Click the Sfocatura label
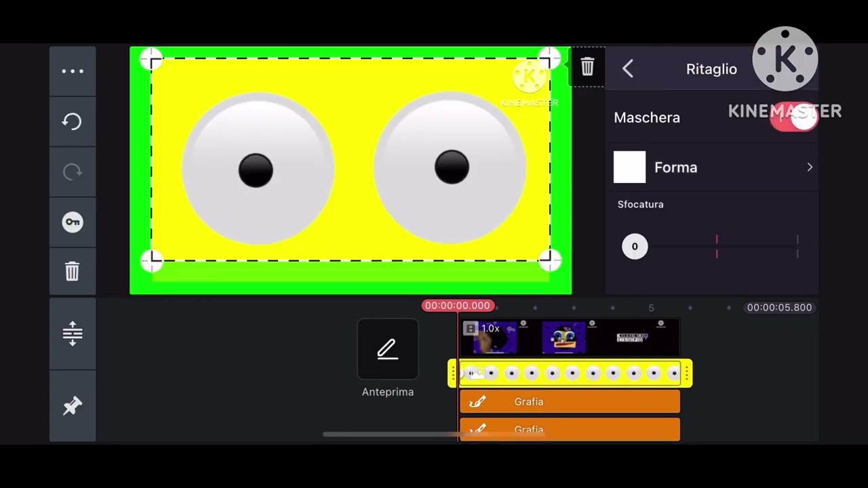Image resolution: width=868 pixels, height=488 pixels. click(641, 204)
